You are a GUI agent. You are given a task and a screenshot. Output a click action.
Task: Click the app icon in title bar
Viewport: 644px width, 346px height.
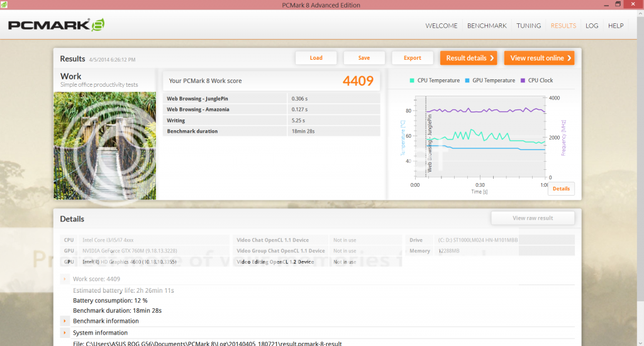5,5
